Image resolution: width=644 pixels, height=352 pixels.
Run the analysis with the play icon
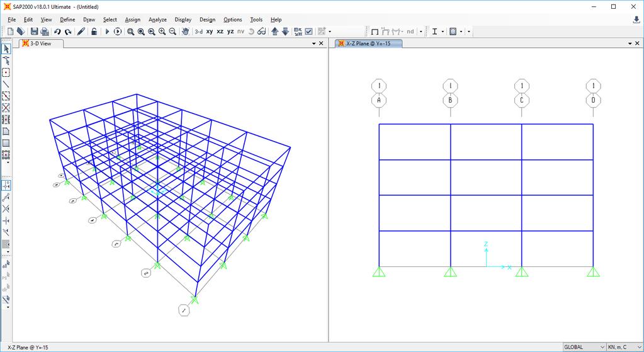pyautogui.click(x=107, y=31)
